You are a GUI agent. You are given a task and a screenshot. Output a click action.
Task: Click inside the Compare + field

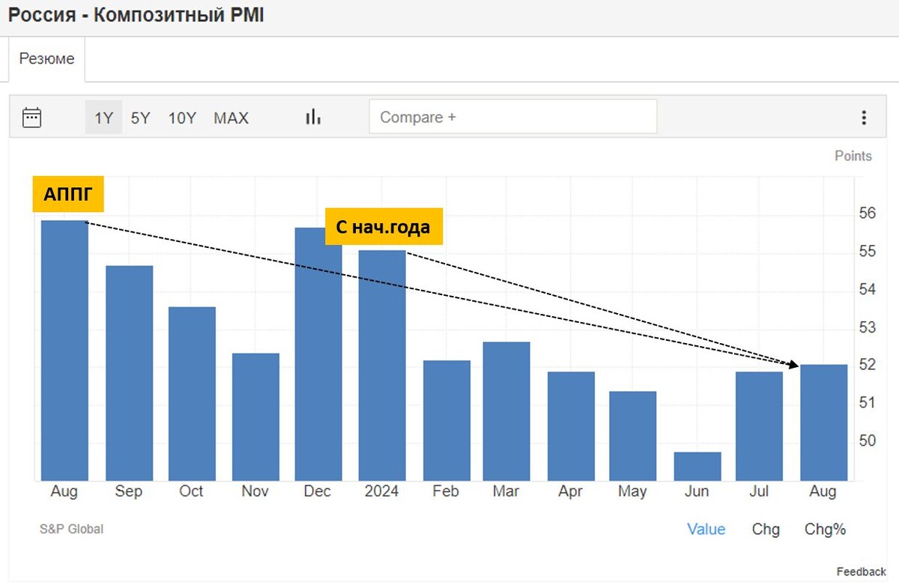tap(513, 116)
